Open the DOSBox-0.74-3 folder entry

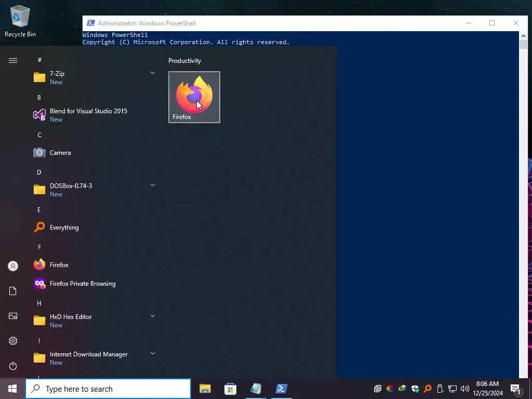point(94,190)
